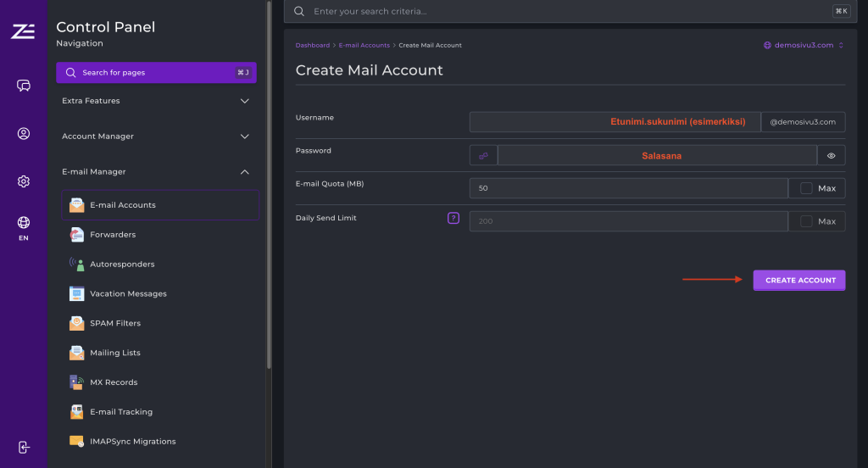
Task: Toggle password visibility eye icon
Action: coord(831,156)
